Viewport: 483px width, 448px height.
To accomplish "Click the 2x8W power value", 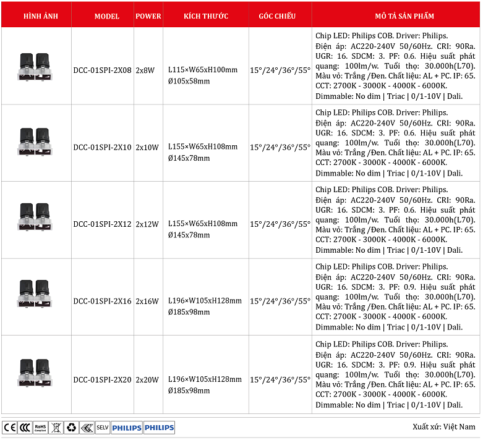I will tap(145, 70).
